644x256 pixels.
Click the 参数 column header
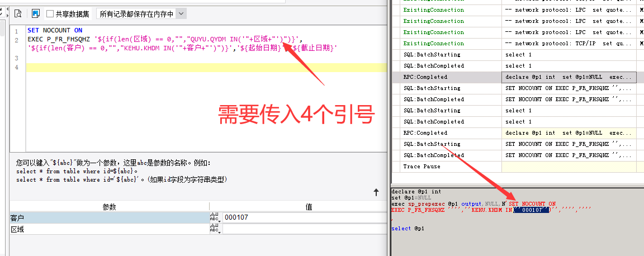click(109, 207)
